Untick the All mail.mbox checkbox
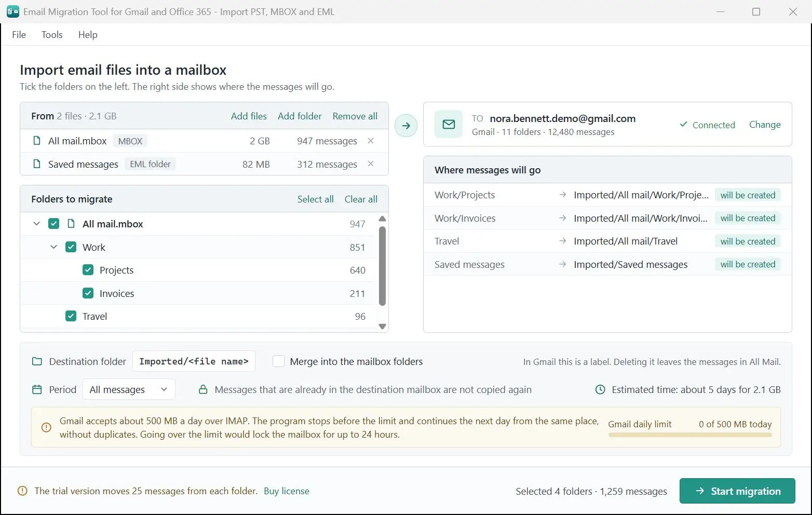This screenshot has width=812, height=515. coord(53,224)
